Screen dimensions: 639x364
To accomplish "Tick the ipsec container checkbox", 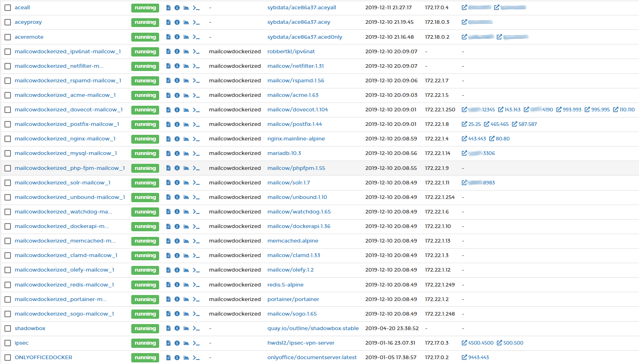I will 8,343.
